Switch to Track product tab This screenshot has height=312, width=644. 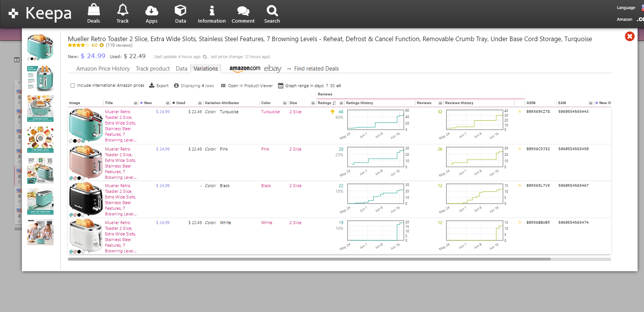(x=153, y=69)
